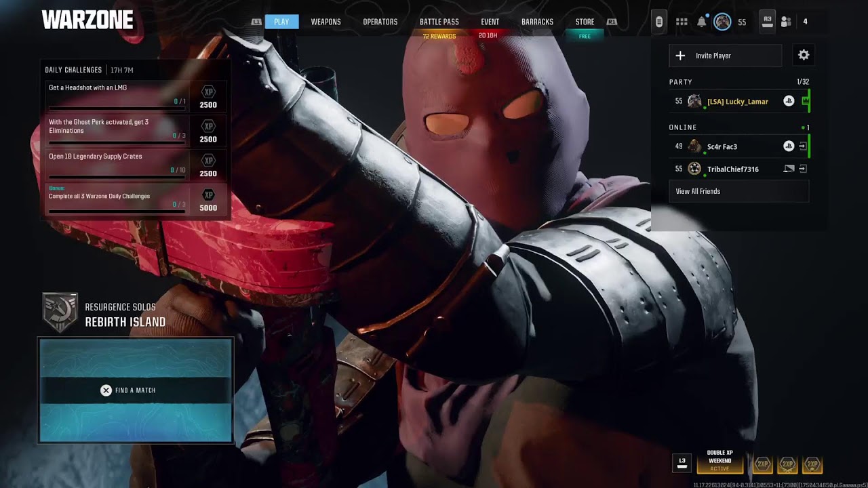Image resolution: width=868 pixels, height=488 pixels.
Task: Click Lucky_Lamar's avatar icon
Action: [694, 101]
